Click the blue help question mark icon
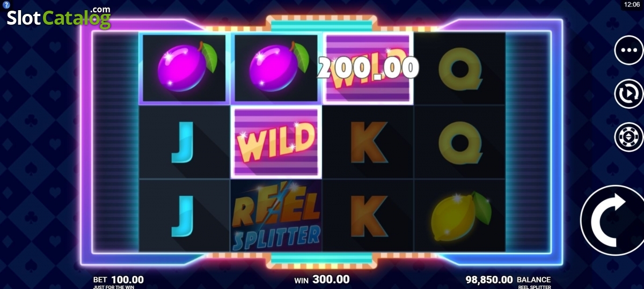 pos(6,4)
